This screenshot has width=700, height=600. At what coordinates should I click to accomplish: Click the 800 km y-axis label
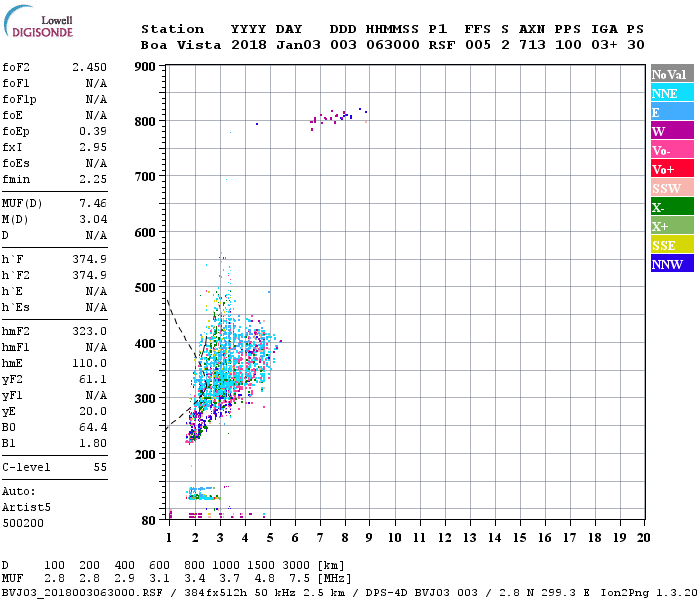pos(145,121)
